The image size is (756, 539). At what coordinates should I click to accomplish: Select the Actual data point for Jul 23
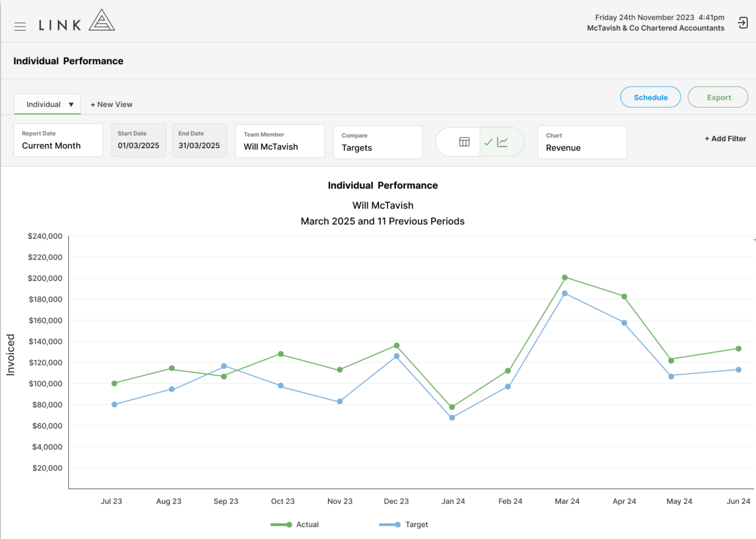114,384
